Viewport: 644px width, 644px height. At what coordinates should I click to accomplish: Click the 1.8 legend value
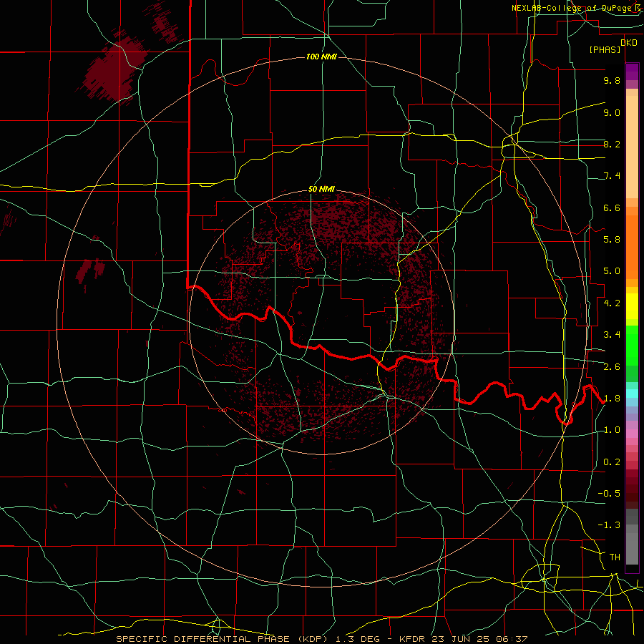point(612,399)
